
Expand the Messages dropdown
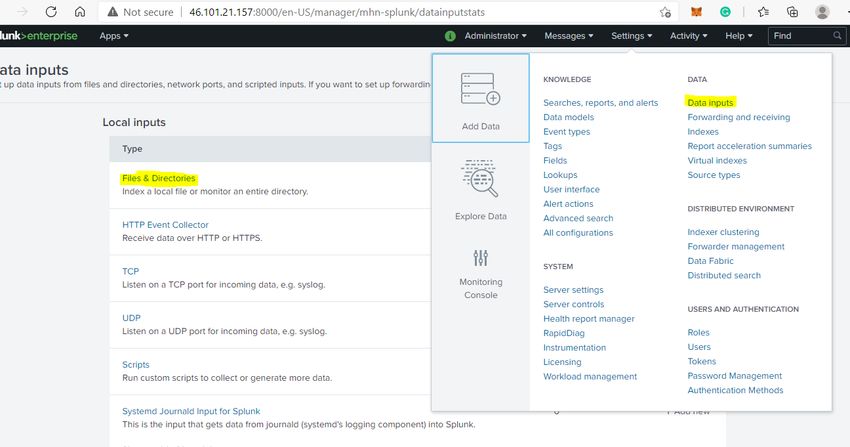point(569,36)
